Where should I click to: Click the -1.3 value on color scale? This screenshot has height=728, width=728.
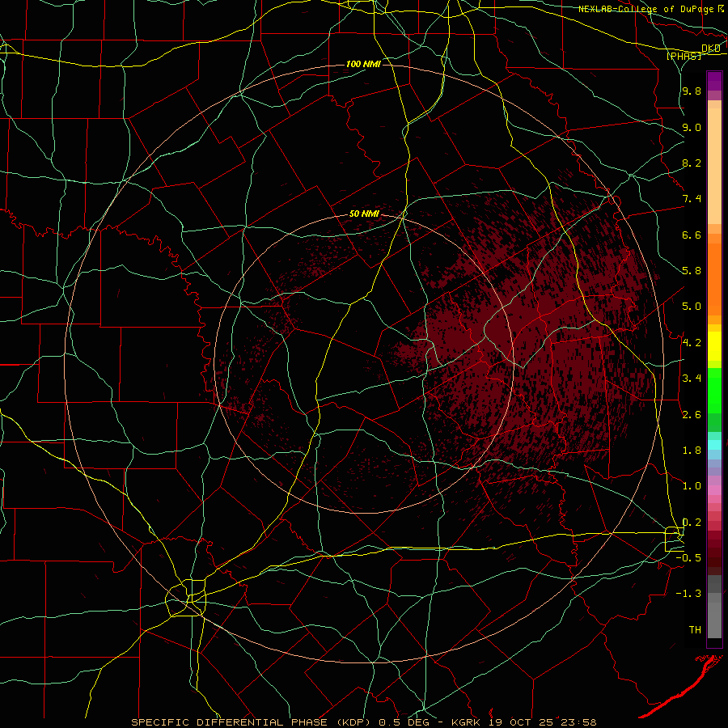(688, 594)
